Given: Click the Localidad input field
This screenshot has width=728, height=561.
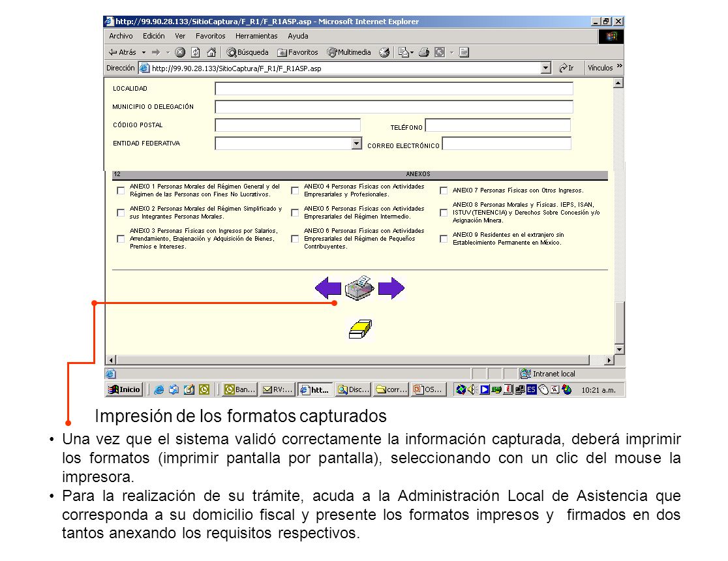Looking at the screenshot, I should tap(394, 88).
